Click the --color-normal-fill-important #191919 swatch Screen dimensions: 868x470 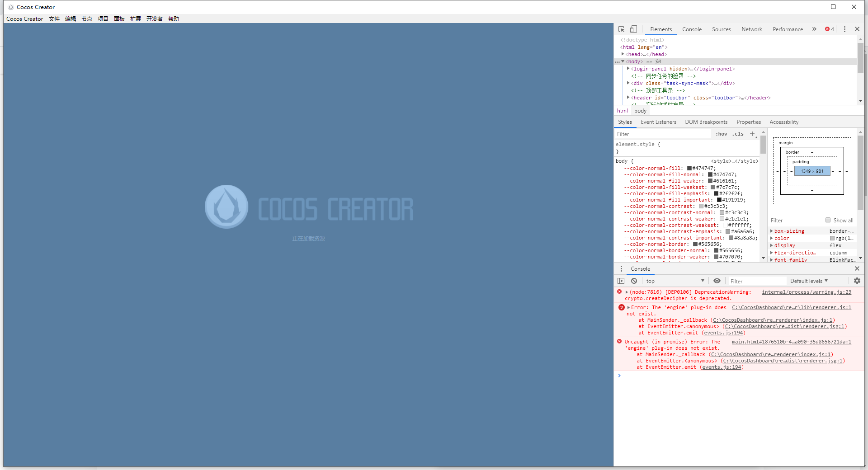pos(719,200)
